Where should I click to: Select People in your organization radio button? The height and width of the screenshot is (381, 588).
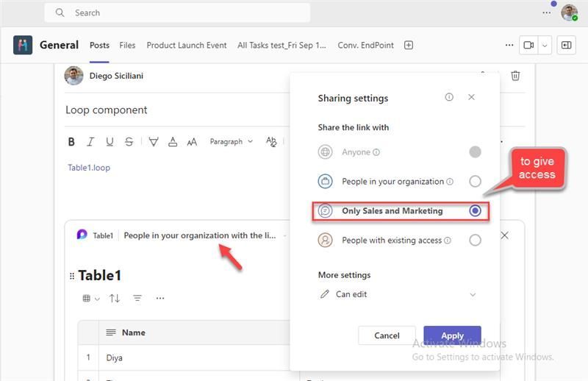475,181
